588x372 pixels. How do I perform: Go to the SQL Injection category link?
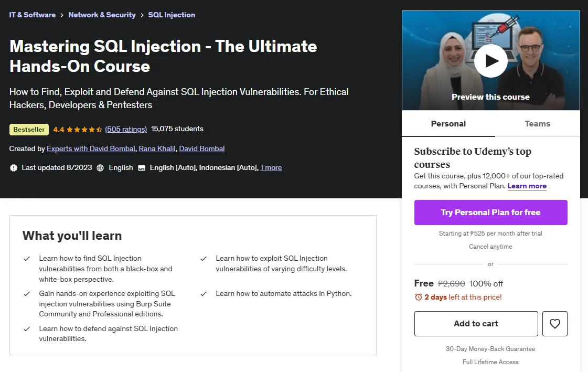(x=172, y=15)
